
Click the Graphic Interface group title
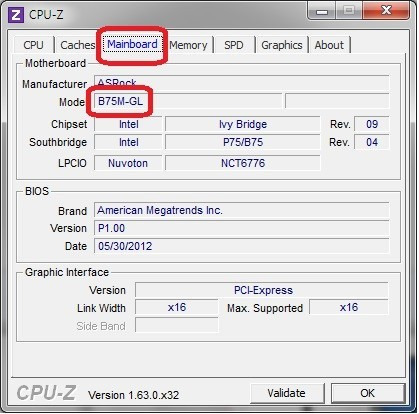pyautogui.click(x=67, y=272)
